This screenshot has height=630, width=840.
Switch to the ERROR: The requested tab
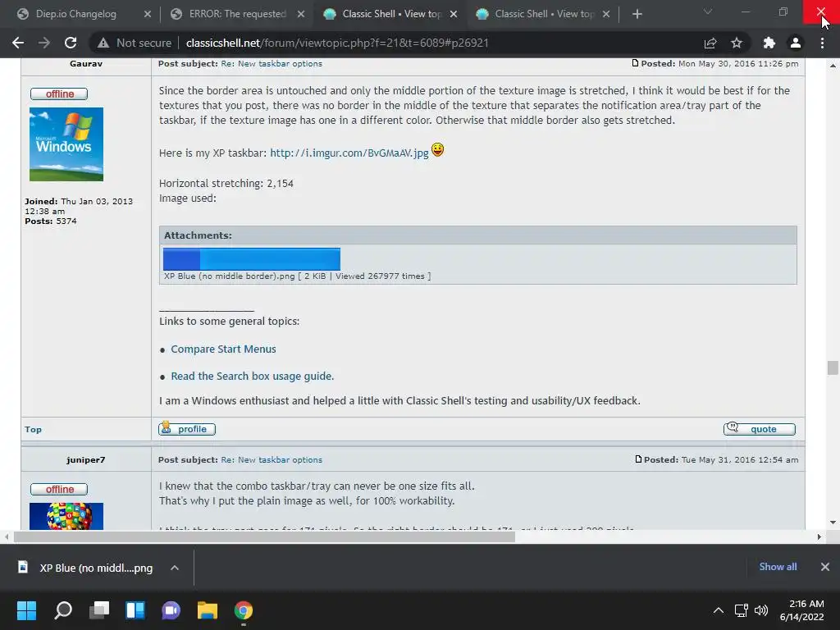coord(238,14)
